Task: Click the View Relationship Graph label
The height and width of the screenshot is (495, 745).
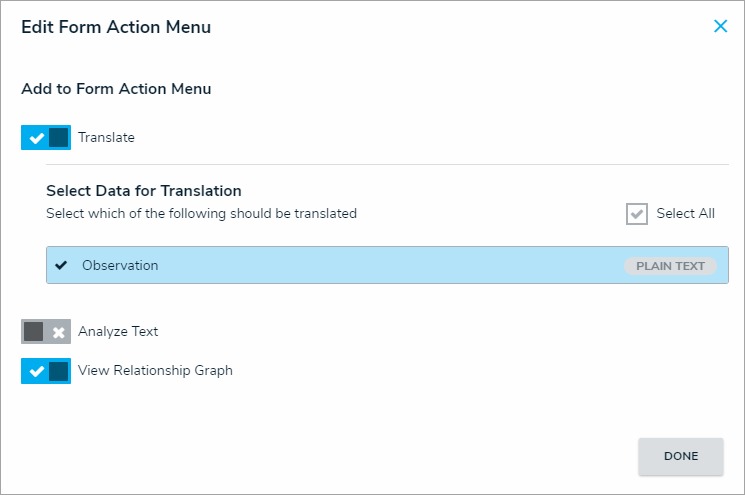Action: (155, 371)
